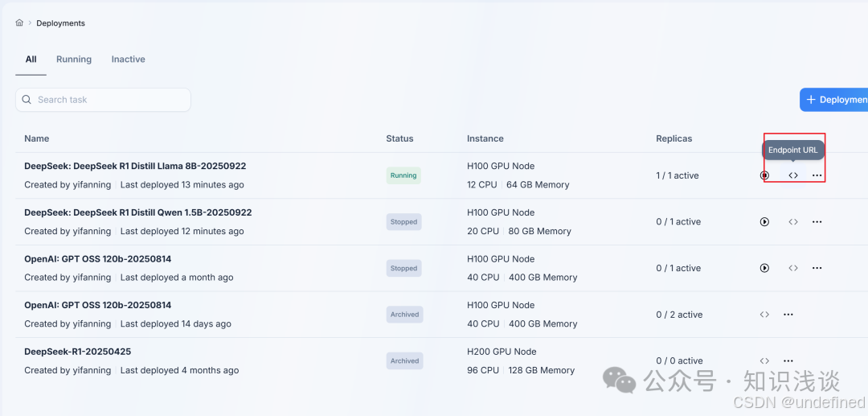Viewport: 868px width, 416px height.
Task: Click the Running status badge
Action: tap(403, 175)
